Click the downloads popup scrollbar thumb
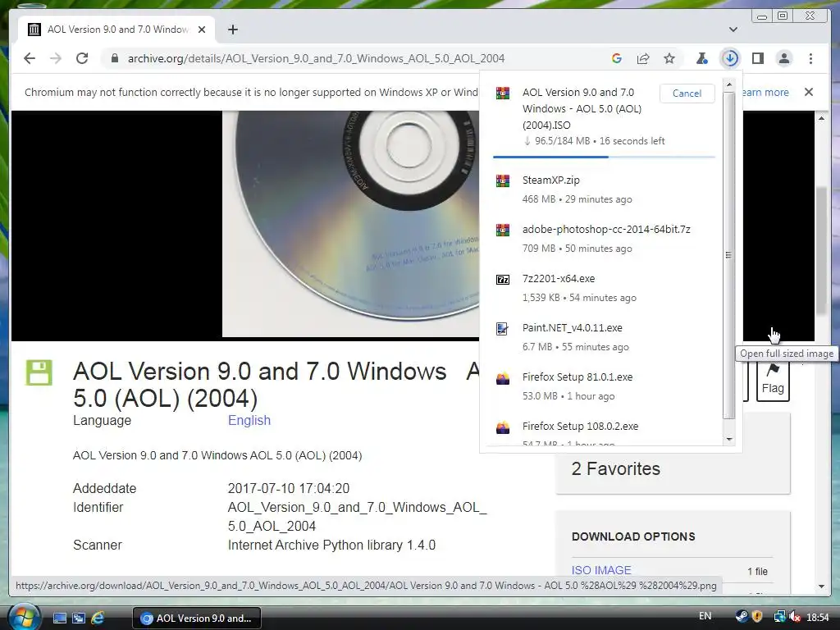The height and width of the screenshot is (630, 840). point(728,255)
